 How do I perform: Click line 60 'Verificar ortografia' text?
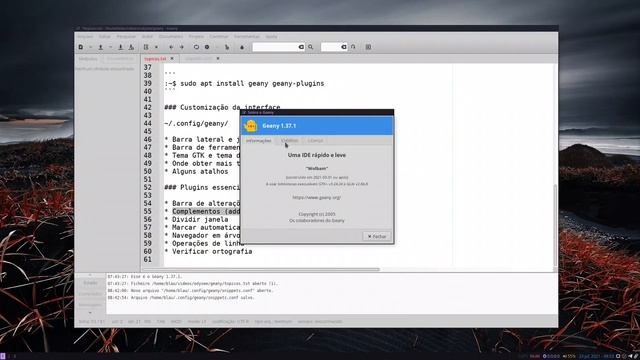tap(212, 252)
